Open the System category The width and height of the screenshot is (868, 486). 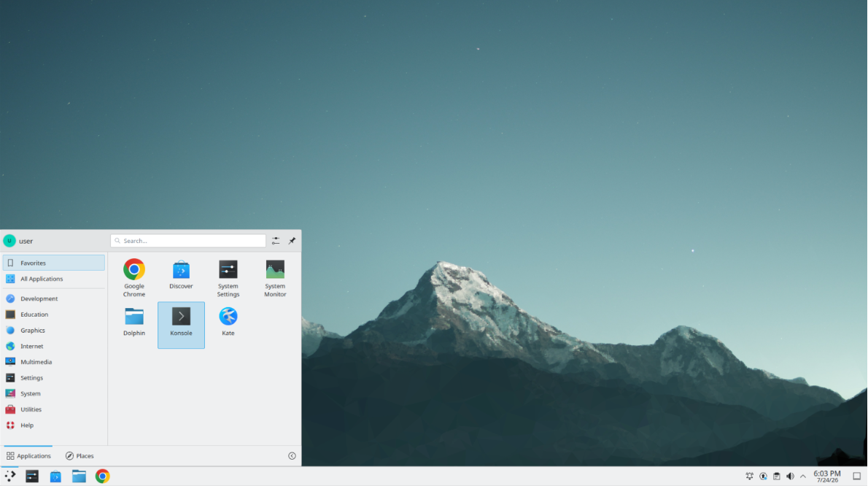pyautogui.click(x=54, y=393)
